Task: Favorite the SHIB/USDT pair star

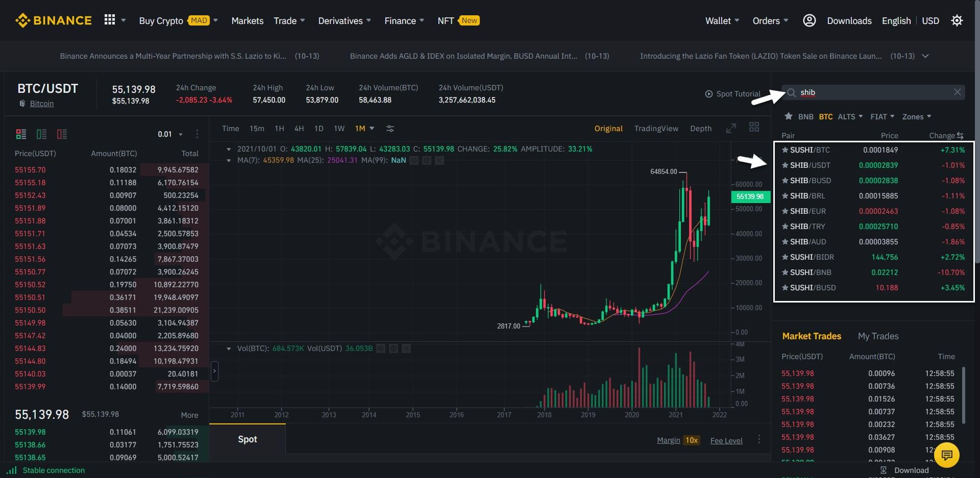Action: pos(785,165)
